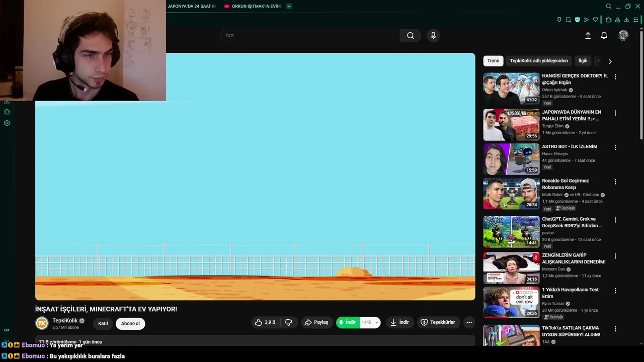This screenshot has width=644, height=362.
Task: Open the sidebar cube icon above settings gear
Action: [7, 112]
